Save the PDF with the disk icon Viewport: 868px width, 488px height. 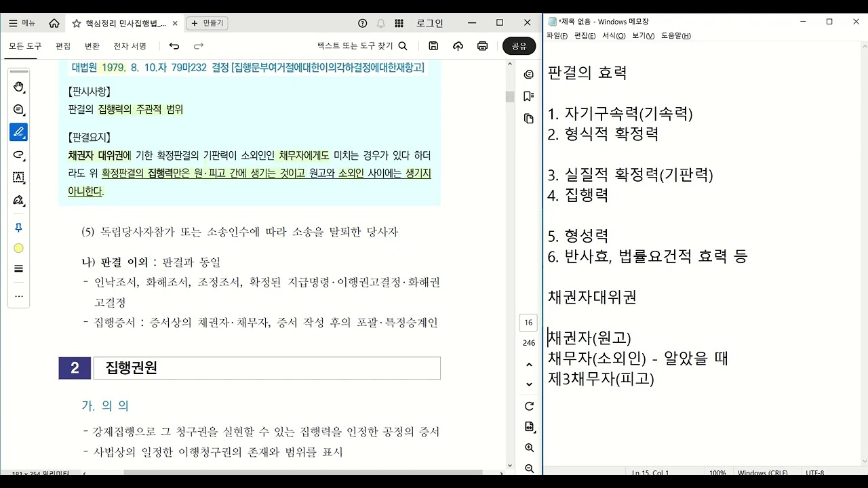[x=433, y=46]
